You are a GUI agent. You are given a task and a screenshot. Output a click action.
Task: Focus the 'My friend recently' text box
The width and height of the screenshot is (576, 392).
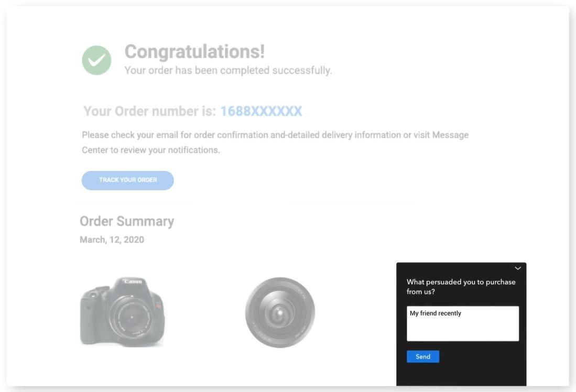[462, 323]
